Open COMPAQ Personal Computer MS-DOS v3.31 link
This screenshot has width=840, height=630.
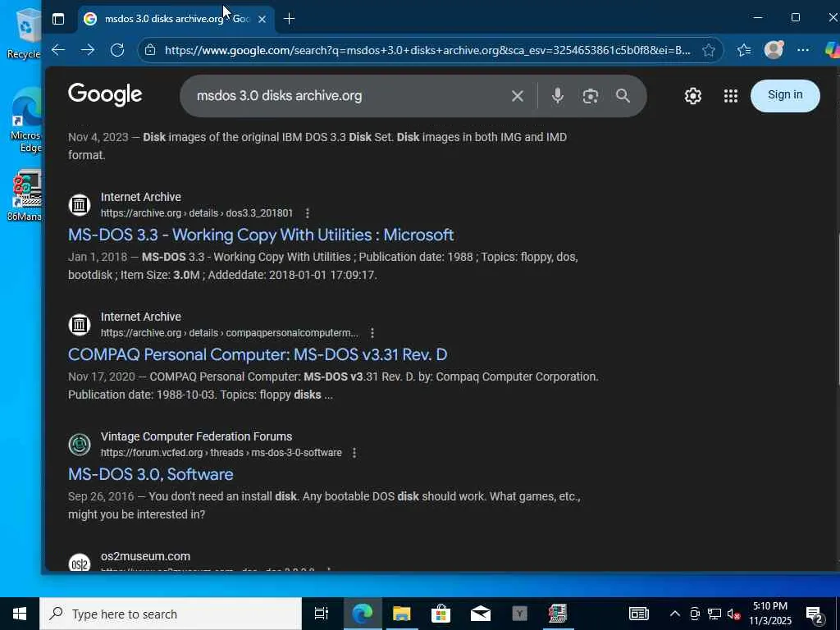tap(258, 354)
